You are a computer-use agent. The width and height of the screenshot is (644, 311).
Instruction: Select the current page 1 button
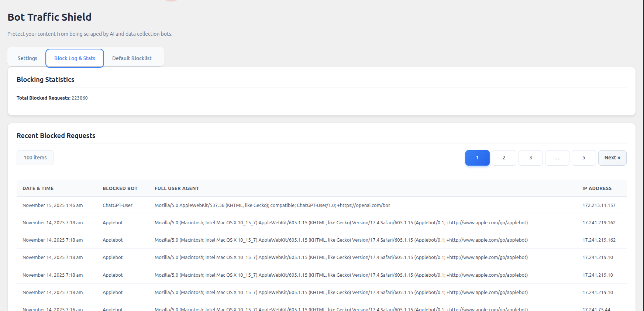click(477, 158)
